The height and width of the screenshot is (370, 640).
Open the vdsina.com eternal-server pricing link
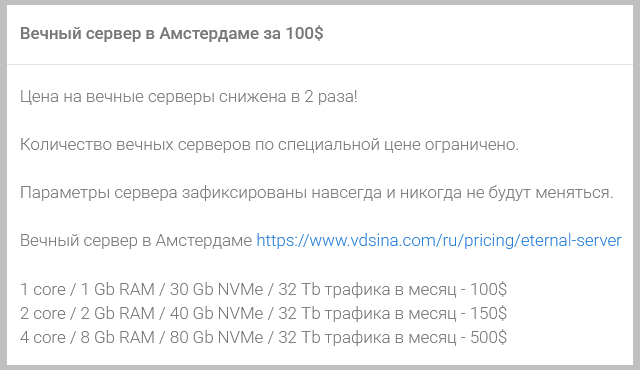[x=439, y=241]
